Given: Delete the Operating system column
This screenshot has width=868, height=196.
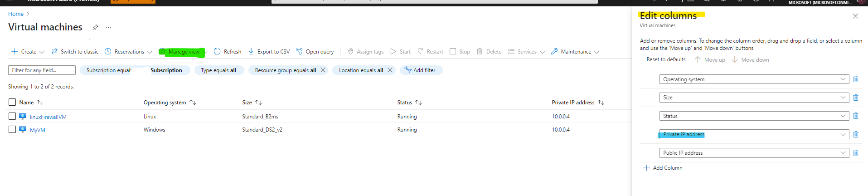Looking at the screenshot, I should (856, 79).
